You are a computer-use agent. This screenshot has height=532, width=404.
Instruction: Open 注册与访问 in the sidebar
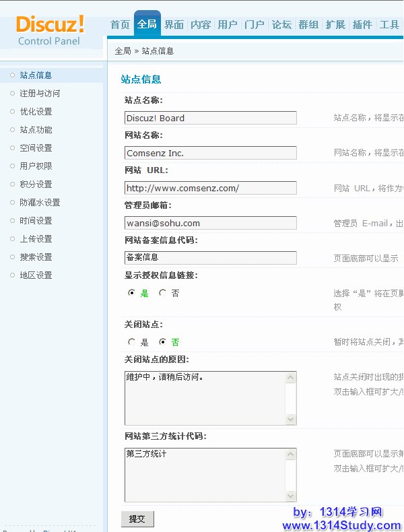pos(40,94)
